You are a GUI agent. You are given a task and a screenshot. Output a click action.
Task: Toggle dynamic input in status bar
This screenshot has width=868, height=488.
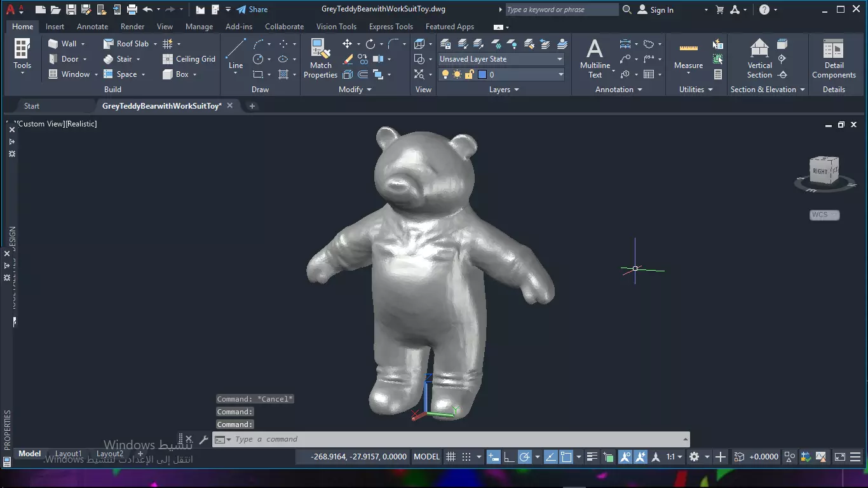click(x=493, y=456)
